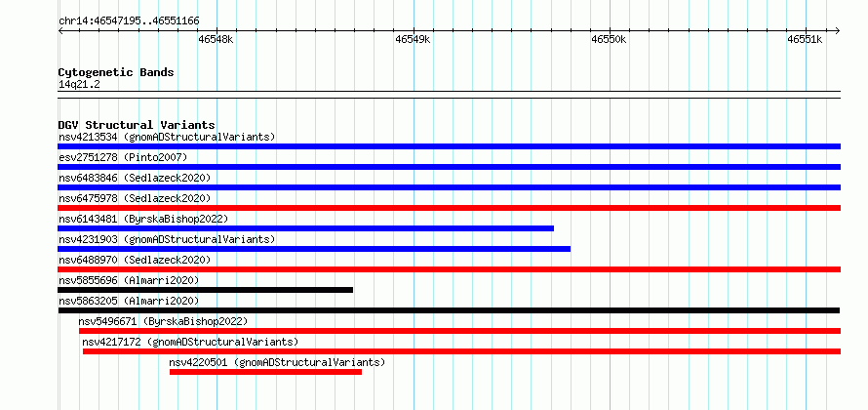Select the short black bar under nsv5855696

206,290
